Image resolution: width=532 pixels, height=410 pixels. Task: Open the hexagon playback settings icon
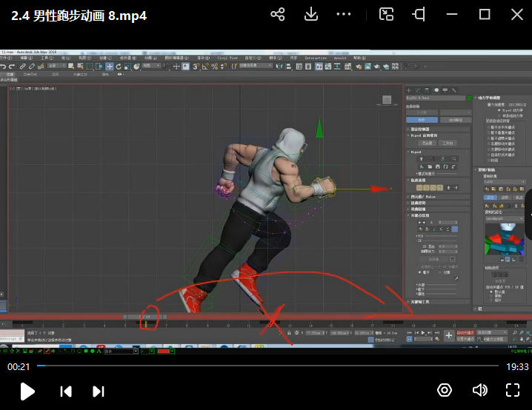[x=445, y=390]
